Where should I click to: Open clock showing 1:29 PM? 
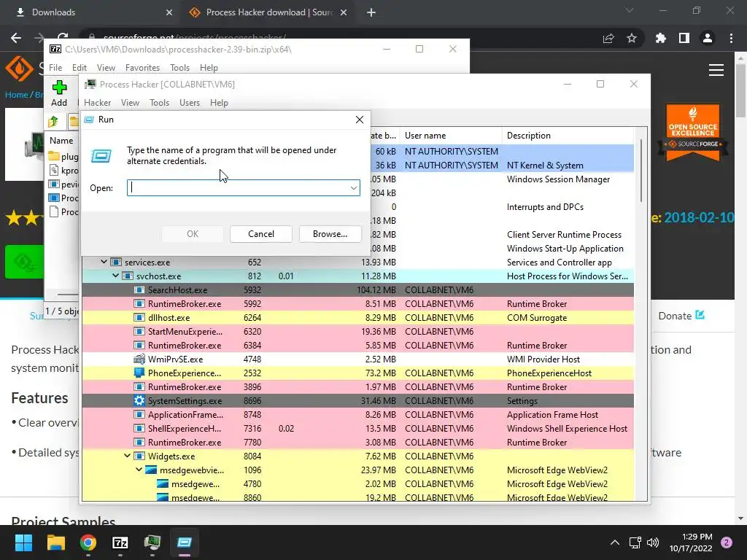click(x=691, y=542)
